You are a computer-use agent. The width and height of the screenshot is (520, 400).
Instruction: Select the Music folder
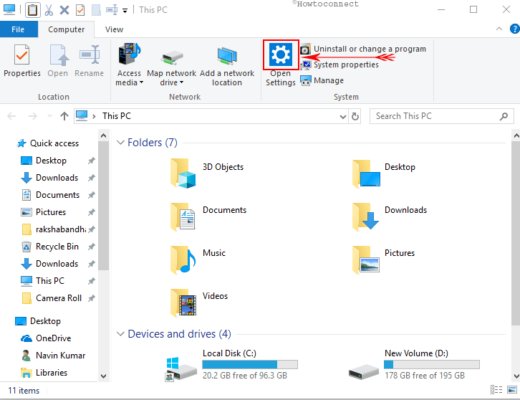[198, 259]
